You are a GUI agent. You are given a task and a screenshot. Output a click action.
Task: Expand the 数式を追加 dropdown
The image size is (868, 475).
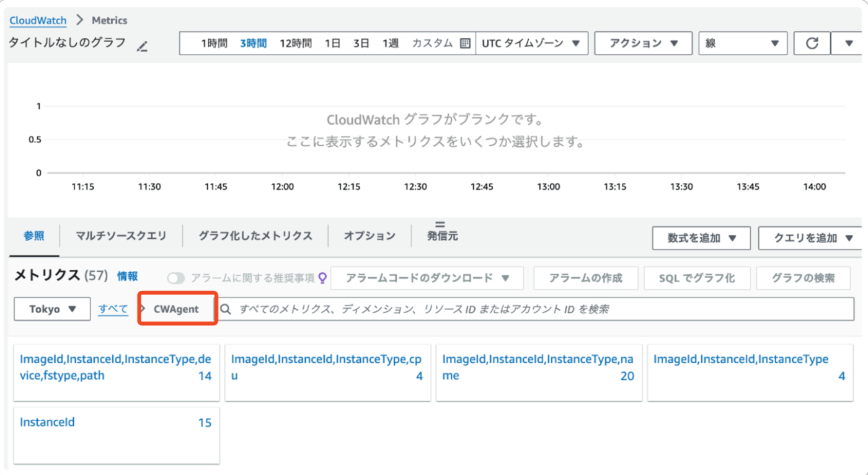coord(701,238)
